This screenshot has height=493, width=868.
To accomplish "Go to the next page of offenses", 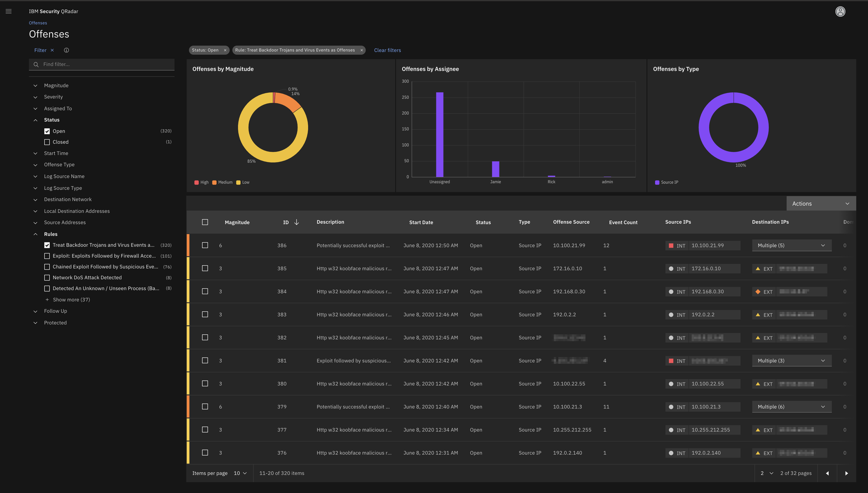I will [847, 473].
